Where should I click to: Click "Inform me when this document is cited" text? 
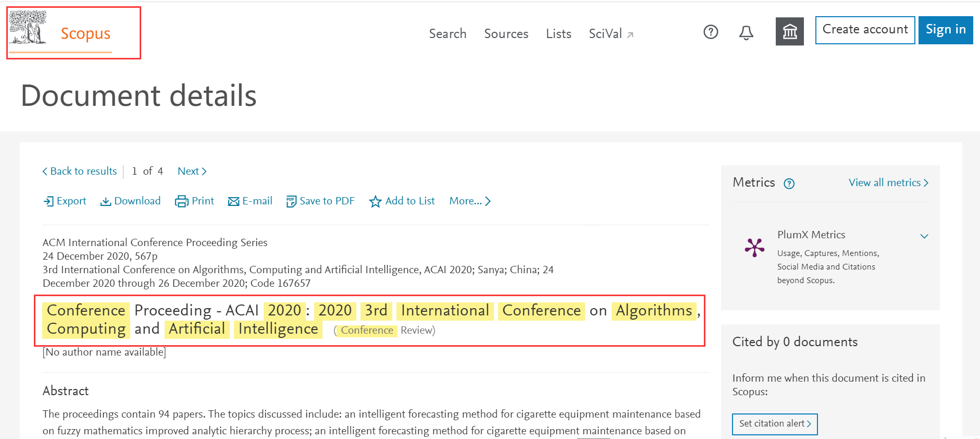[829, 385]
